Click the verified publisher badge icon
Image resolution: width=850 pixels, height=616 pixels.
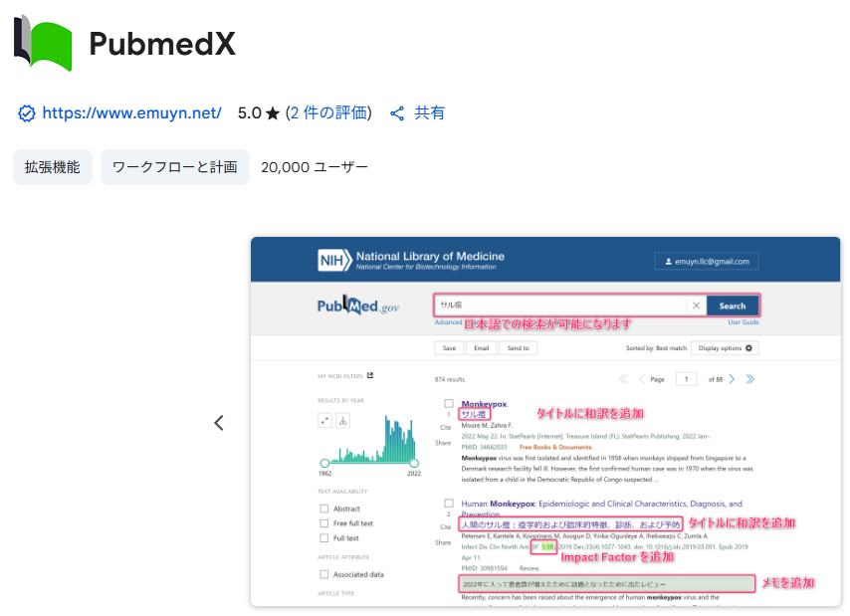tap(27, 113)
